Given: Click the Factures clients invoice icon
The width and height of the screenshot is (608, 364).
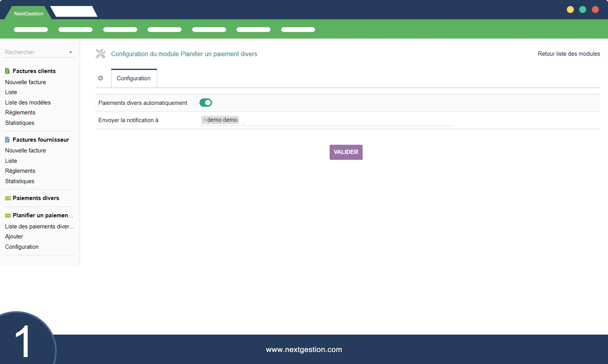Looking at the screenshot, I should 7,71.
